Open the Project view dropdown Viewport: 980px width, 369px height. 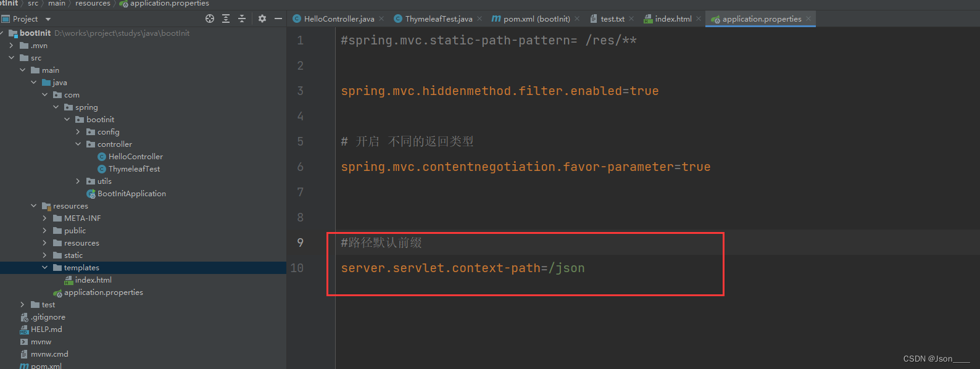(48, 19)
